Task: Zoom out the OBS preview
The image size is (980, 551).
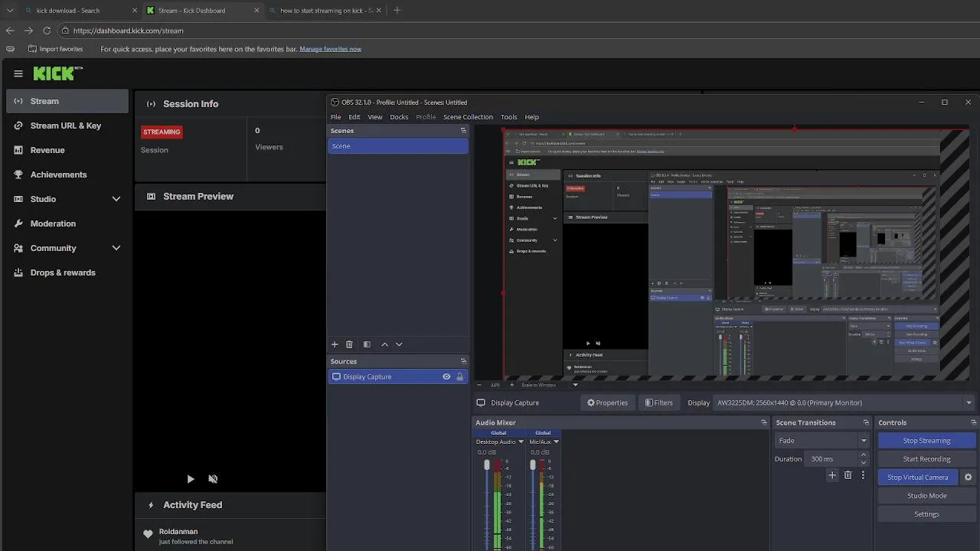Action: pos(480,385)
